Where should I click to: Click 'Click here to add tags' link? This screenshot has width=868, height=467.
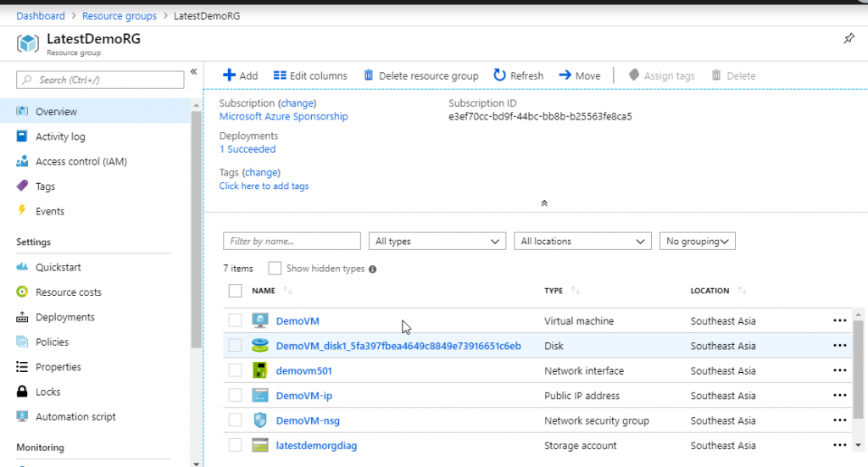click(x=264, y=186)
